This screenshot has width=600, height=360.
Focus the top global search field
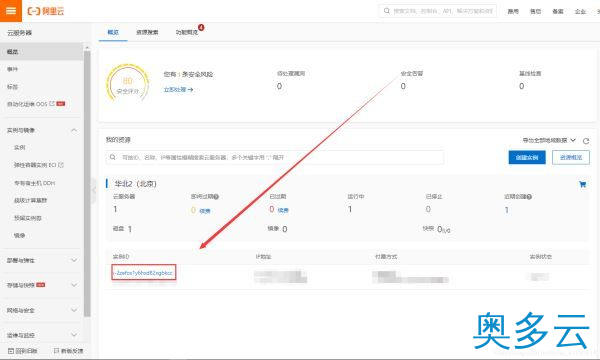pyautogui.click(x=438, y=11)
